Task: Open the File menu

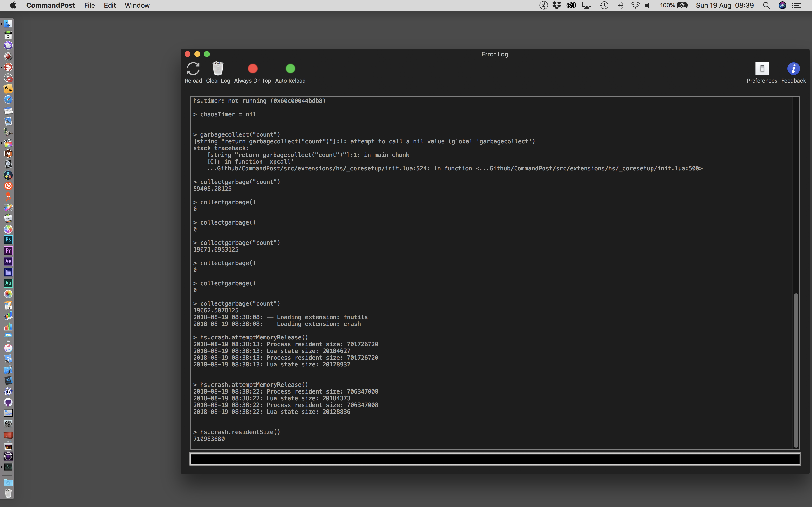Action: (89, 5)
